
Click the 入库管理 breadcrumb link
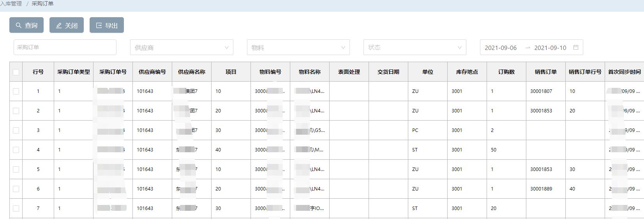tap(11, 4)
